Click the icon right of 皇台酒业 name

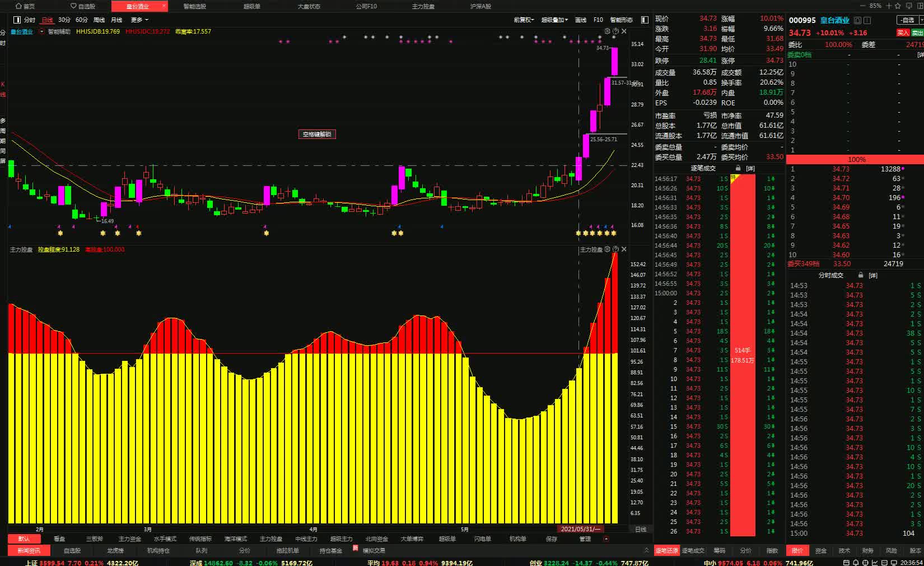coord(857,20)
